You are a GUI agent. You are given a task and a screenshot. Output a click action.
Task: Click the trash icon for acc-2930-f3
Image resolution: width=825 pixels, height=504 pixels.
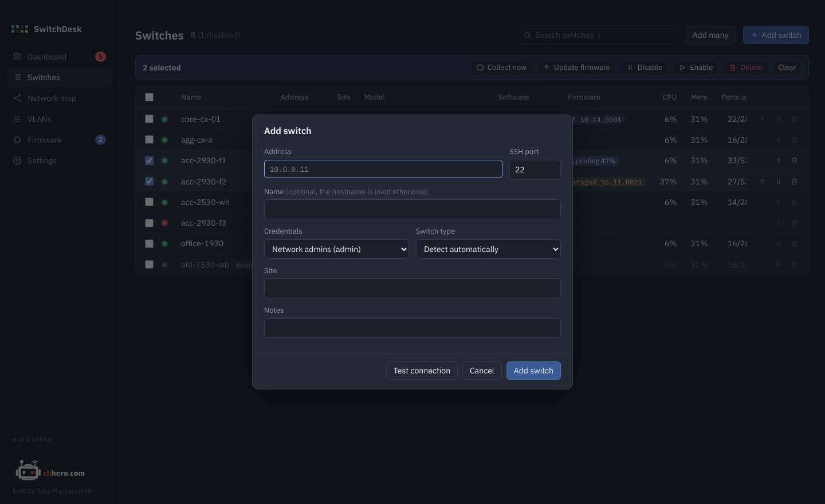(795, 223)
